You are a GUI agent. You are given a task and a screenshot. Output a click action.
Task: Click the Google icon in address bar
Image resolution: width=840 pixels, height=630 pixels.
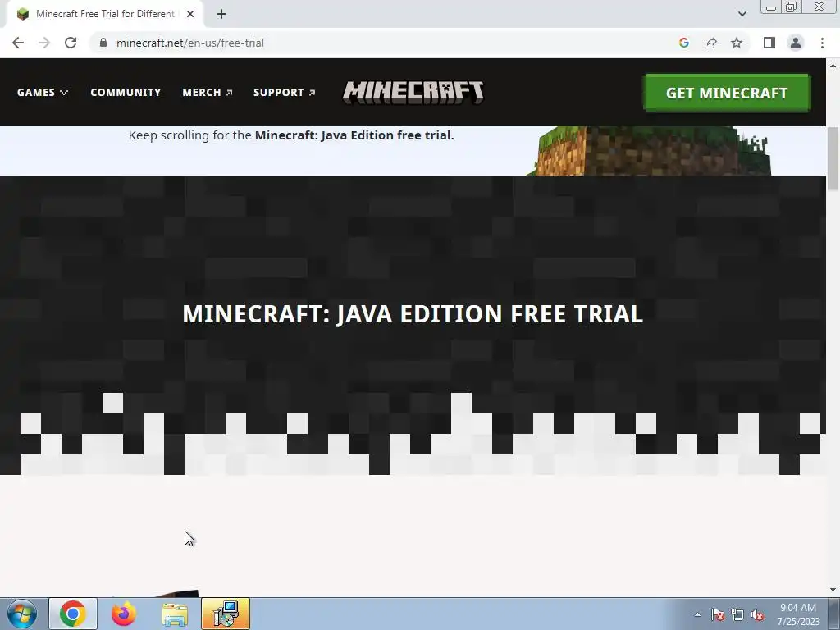pyautogui.click(x=683, y=43)
